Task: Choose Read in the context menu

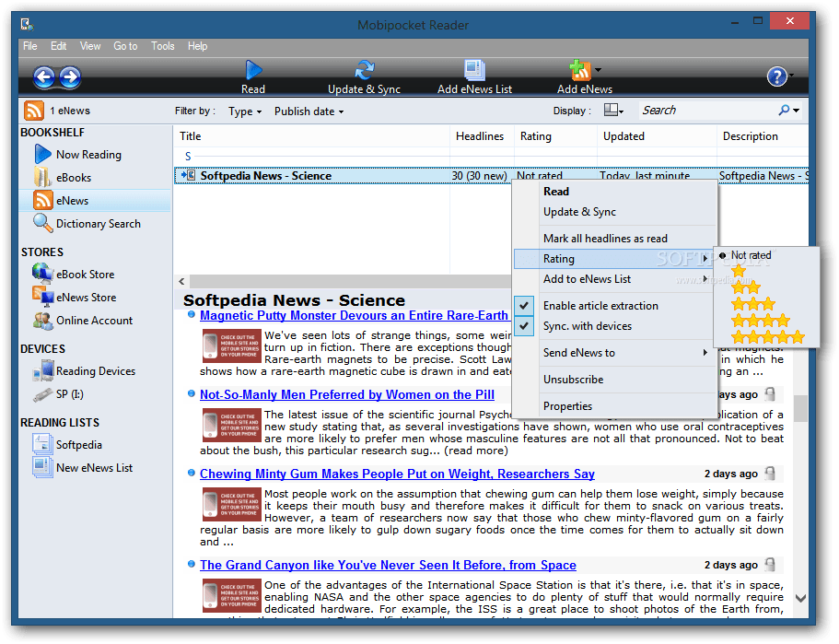Action: pos(615,192)
